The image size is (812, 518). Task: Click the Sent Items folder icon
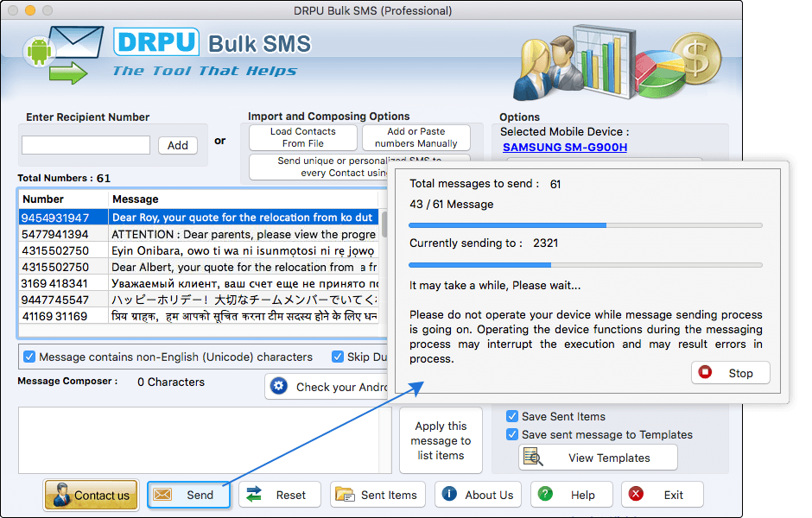click(345, 495)
